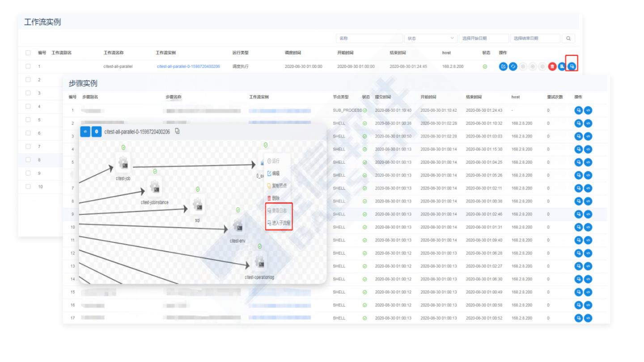
Task: Open the 选择开始日期 start date picker
Action: 484,38
